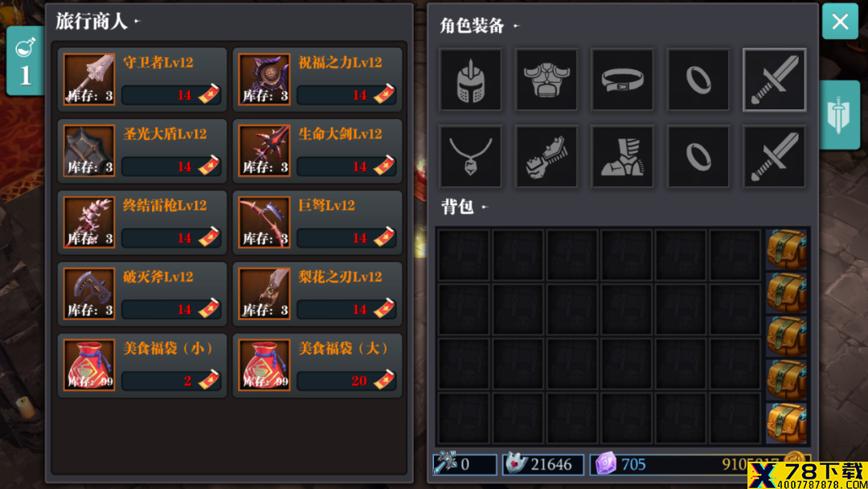Screen dimensions: 868x489
Task: Select the necklace equipment slot
Action: click(470, 157)
